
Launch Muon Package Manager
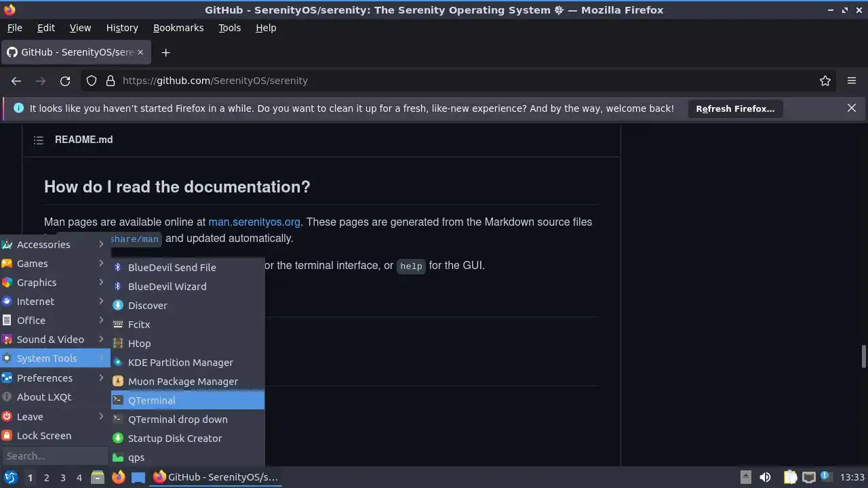point(188,381)
